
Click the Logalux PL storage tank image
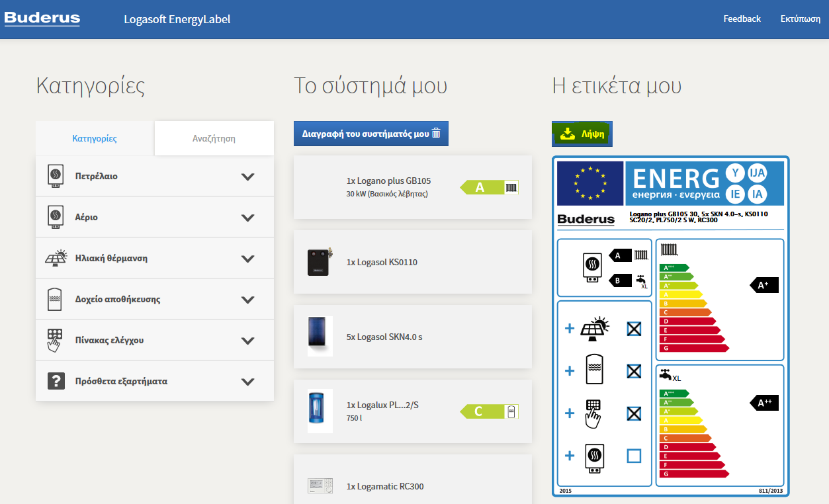pyautogui.click(x=320, y=411)
